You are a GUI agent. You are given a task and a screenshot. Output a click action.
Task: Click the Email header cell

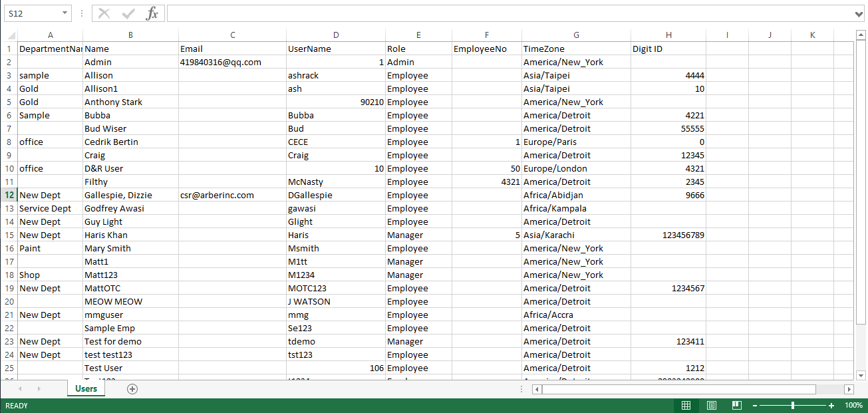pos(233,49)
